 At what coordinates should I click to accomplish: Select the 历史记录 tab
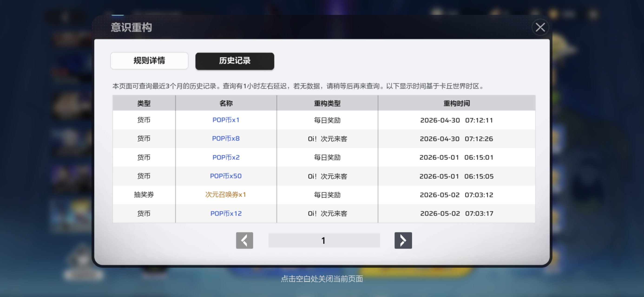[235, 61]
